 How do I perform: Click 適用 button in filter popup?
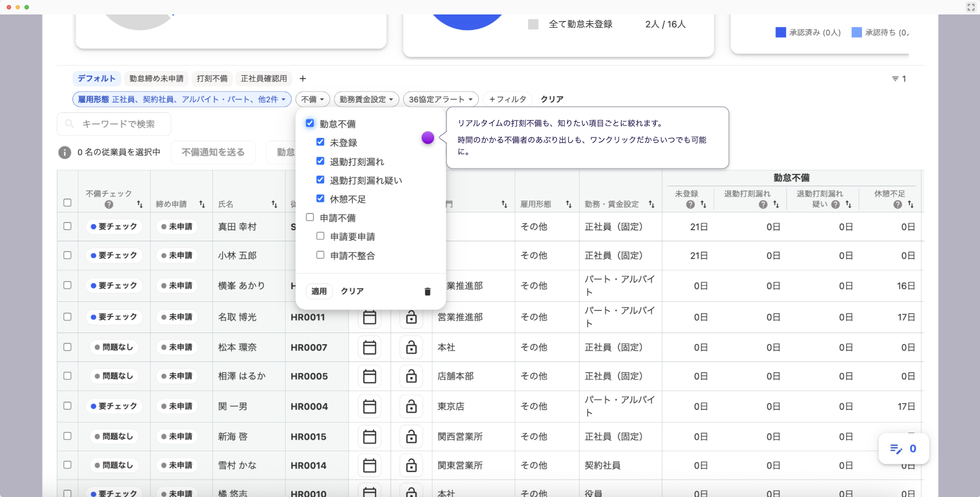(319, 291)
